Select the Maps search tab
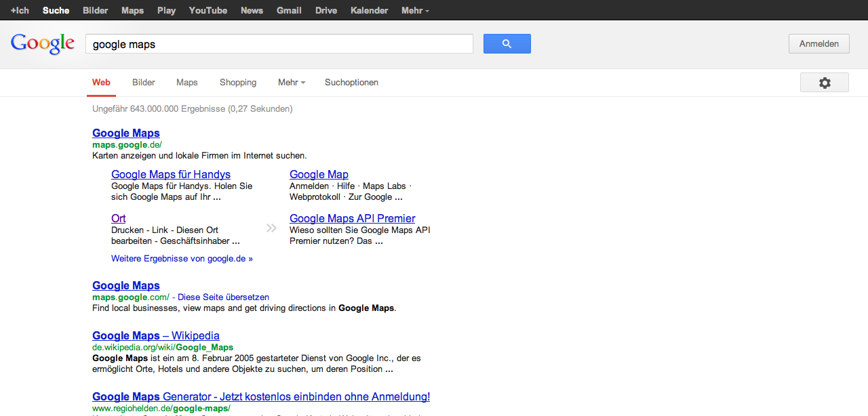Image resolution: width=868 pixels, height=416 pixels. [187, 83]
